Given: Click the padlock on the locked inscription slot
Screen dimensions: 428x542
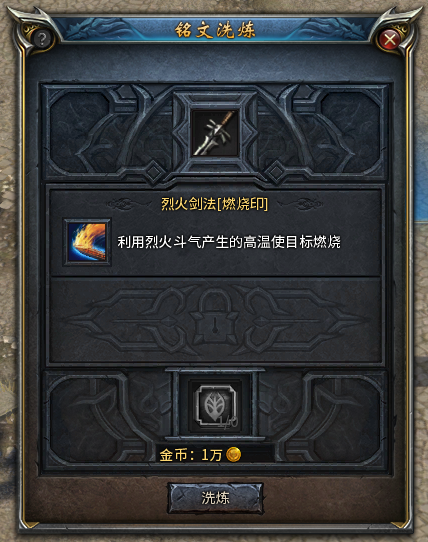Looking at the screenshot, I should [215, 317].
